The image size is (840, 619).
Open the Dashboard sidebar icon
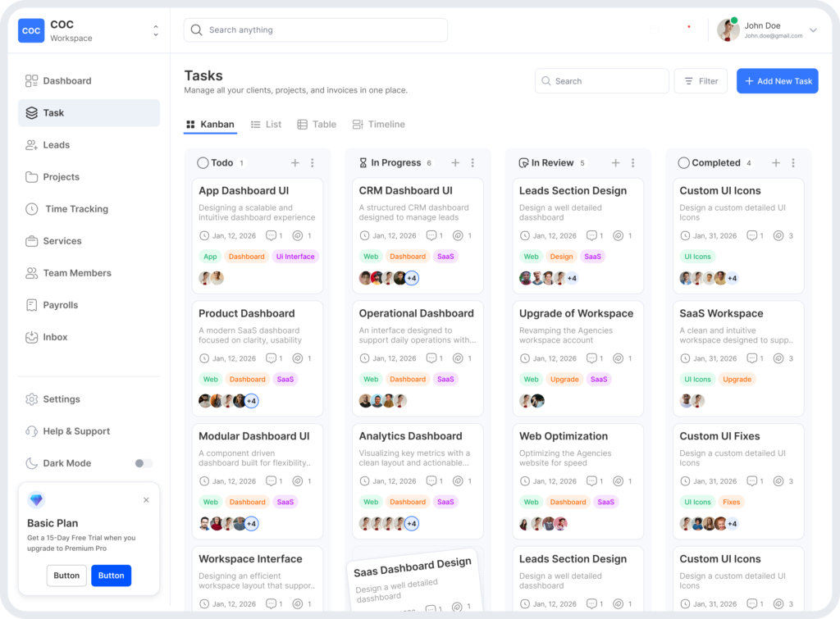pyautogui.click(x=31, y=81)
